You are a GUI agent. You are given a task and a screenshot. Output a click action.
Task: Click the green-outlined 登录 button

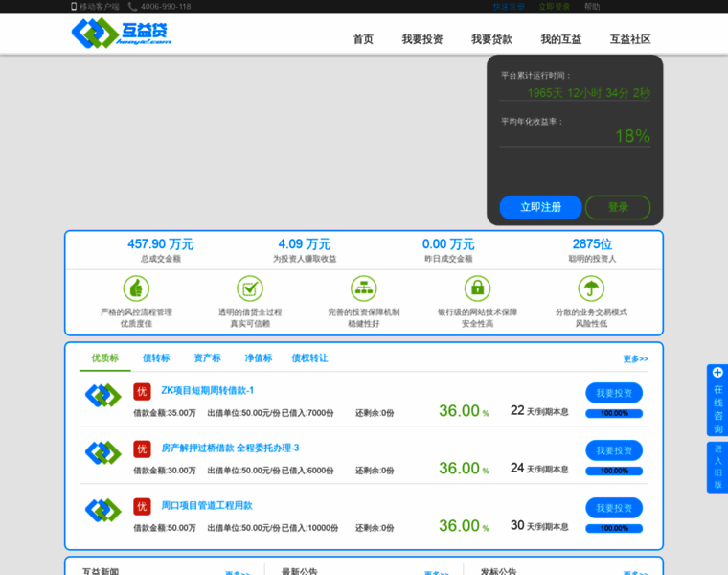(618, 207)
